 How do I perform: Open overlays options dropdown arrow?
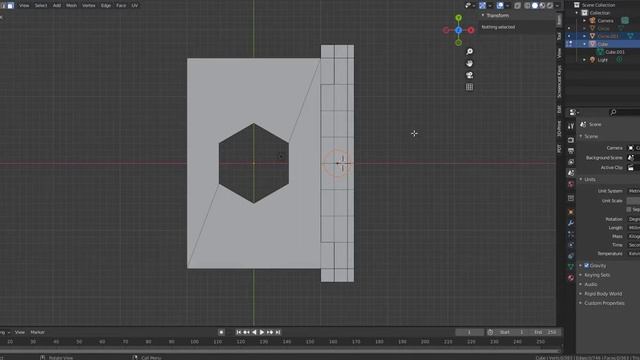tap(507, 5)
